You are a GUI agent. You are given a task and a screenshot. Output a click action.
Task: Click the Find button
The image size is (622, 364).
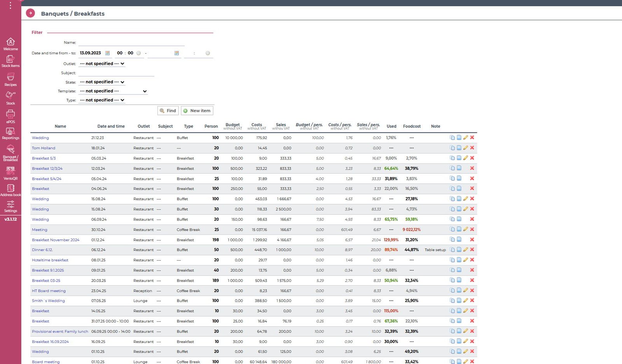coord(168,111)
